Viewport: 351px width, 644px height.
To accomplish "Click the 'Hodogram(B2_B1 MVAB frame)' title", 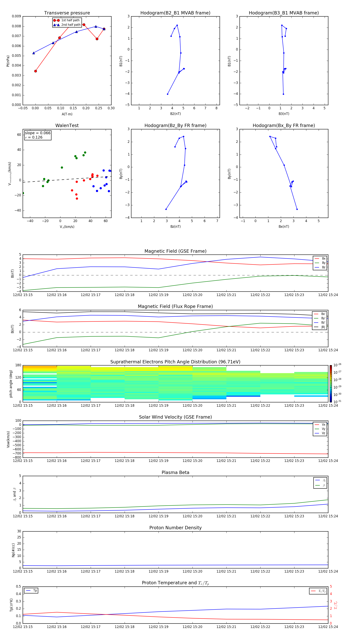I will (x=175, y=13).
